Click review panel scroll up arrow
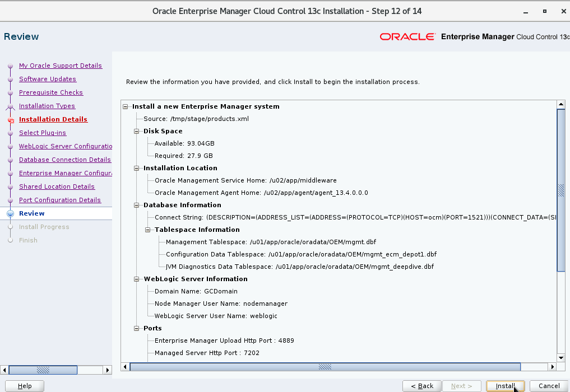Viewport: 570px width, 392px height. click(x=561, y=104)
